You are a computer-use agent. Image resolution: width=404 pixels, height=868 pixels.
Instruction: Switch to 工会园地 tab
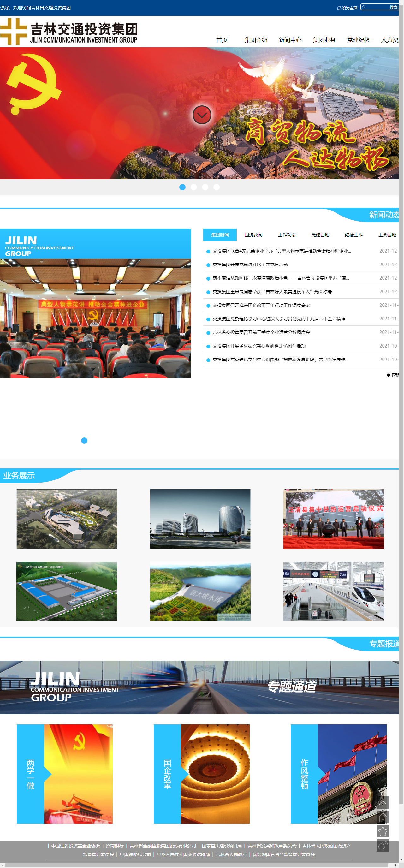(x=387, y=235)
